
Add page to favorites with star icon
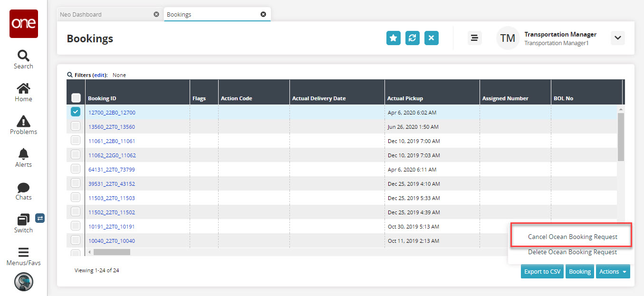pyautogui.click(x=393, y=38)
